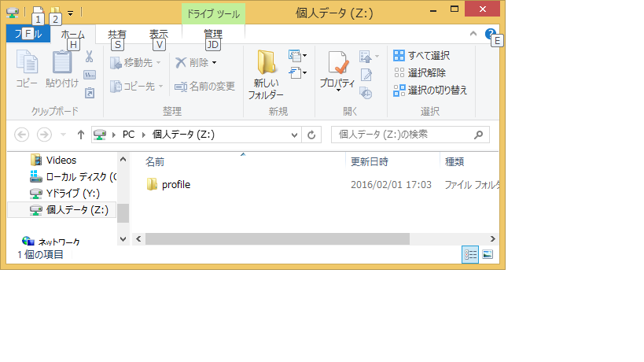Image resolution: width=644 pixels, height=362 pixels.
Task: Expand the address bar history dropdown
Action: 295,135
